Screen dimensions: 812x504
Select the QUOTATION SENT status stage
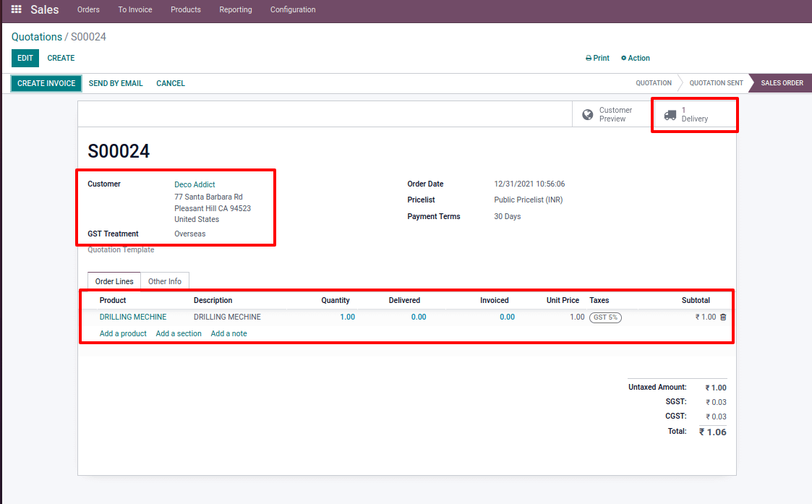coord(717,83)
